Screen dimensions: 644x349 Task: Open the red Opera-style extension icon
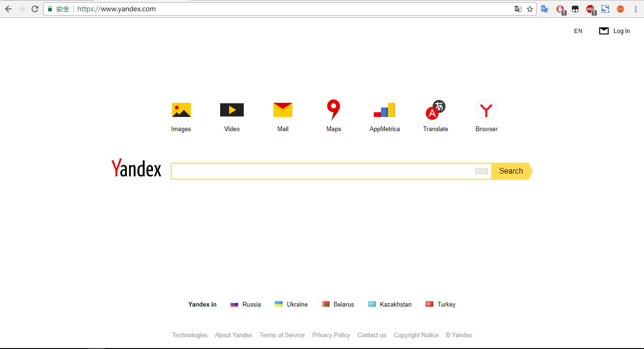pos(560,9)
